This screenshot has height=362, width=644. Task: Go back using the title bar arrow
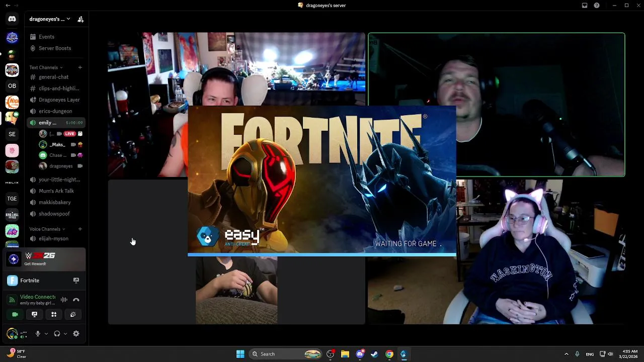tap(8, 6)
